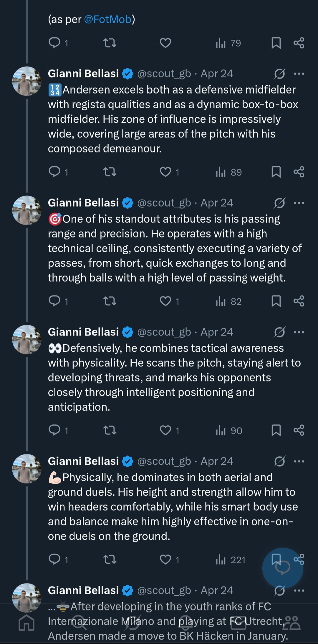Retweet the passing range and precision tweet

(110, 301)
